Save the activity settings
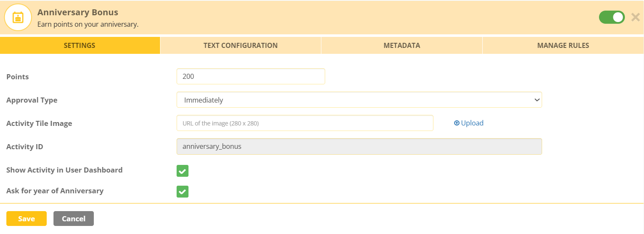 (26, 219)
